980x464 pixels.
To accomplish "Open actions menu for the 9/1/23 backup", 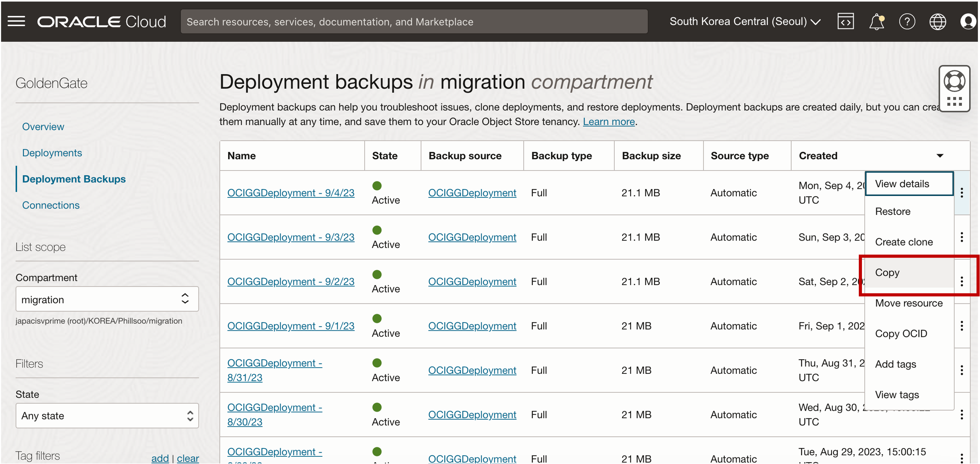I will coord(962,326).
